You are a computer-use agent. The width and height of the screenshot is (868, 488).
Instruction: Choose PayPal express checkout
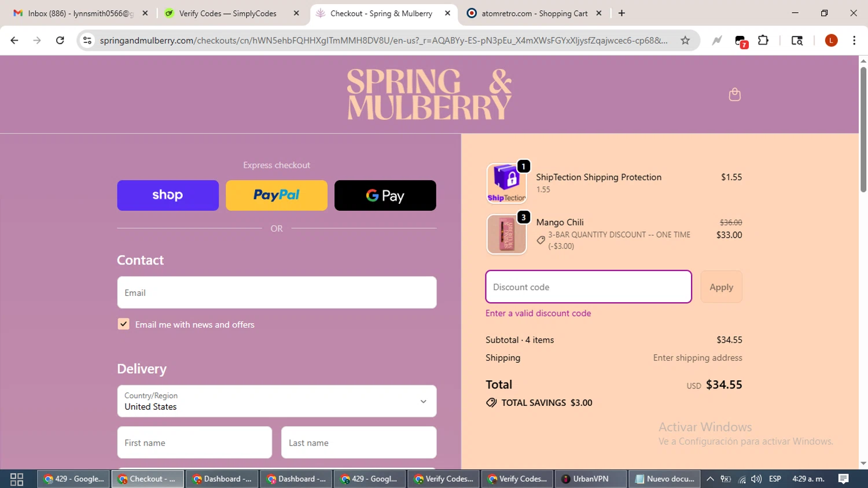[x=277, y=195]
